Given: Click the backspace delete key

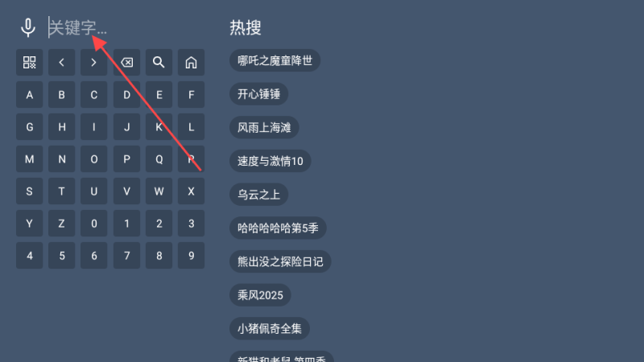Looking at the screenshot, I should click(x=126, y=63).
